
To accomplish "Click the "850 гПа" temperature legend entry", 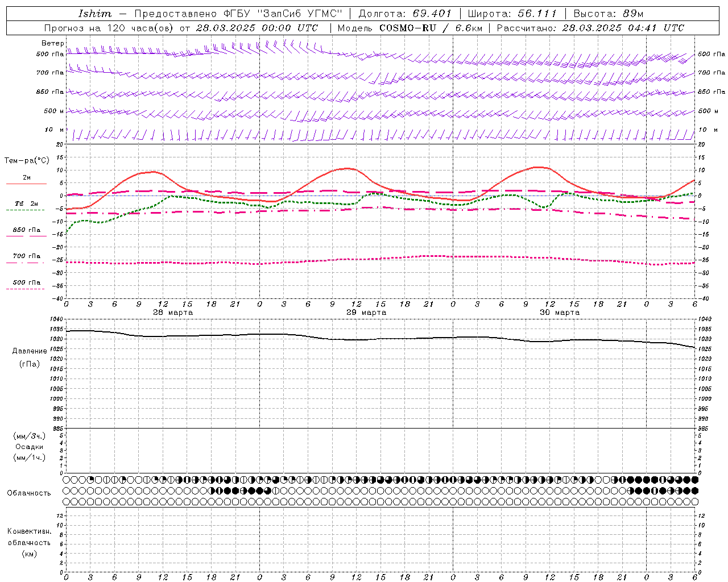I will click(27, 230).
